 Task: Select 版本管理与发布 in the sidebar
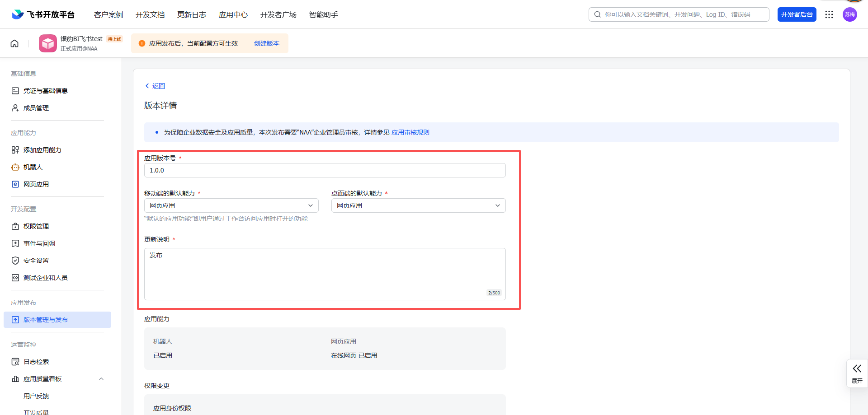tap(46, 320)
